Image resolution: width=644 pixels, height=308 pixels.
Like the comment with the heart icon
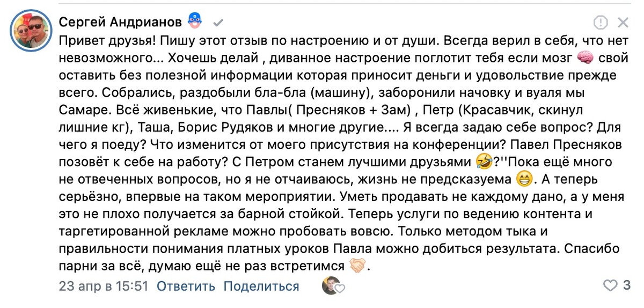point(610,285)
